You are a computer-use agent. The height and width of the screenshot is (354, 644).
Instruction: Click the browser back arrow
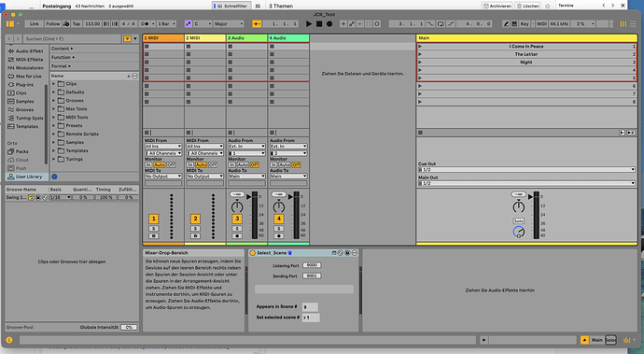coord(10,38)
